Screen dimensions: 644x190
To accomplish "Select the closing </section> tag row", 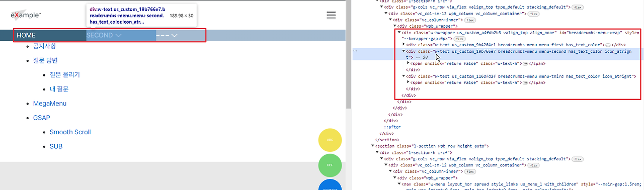I will 387,139.
